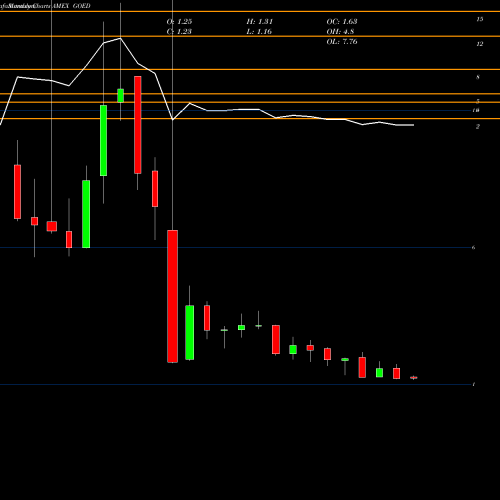Select the high value "H: 1.31"
This screenshot has height=500, width=500.
pos(260,22)
